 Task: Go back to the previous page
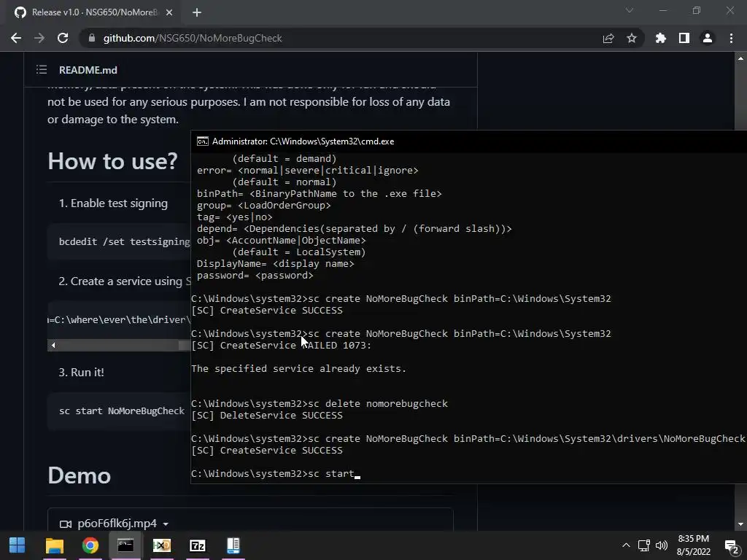pos(16,38)
